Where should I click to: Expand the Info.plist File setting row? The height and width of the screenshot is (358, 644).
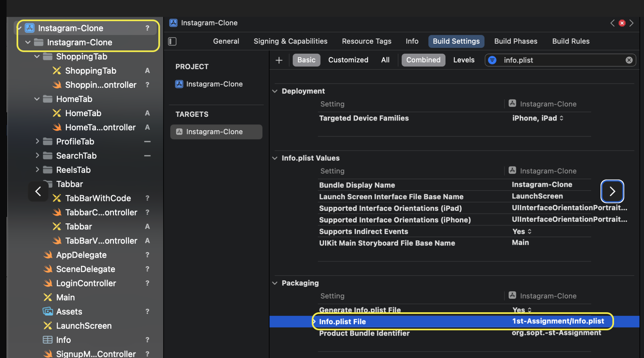(314, 321)
